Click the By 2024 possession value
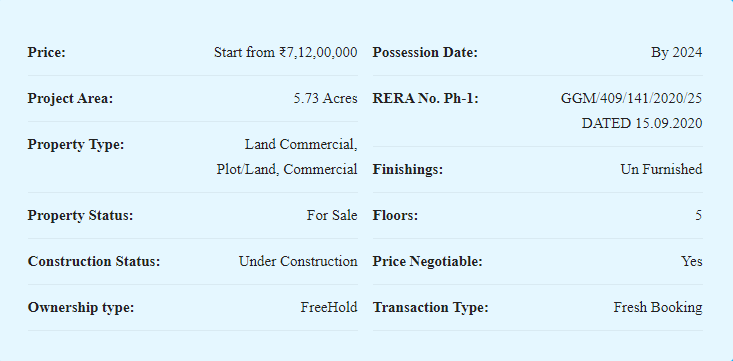This screenshot has width=733, height=361. tap(676, 52)
